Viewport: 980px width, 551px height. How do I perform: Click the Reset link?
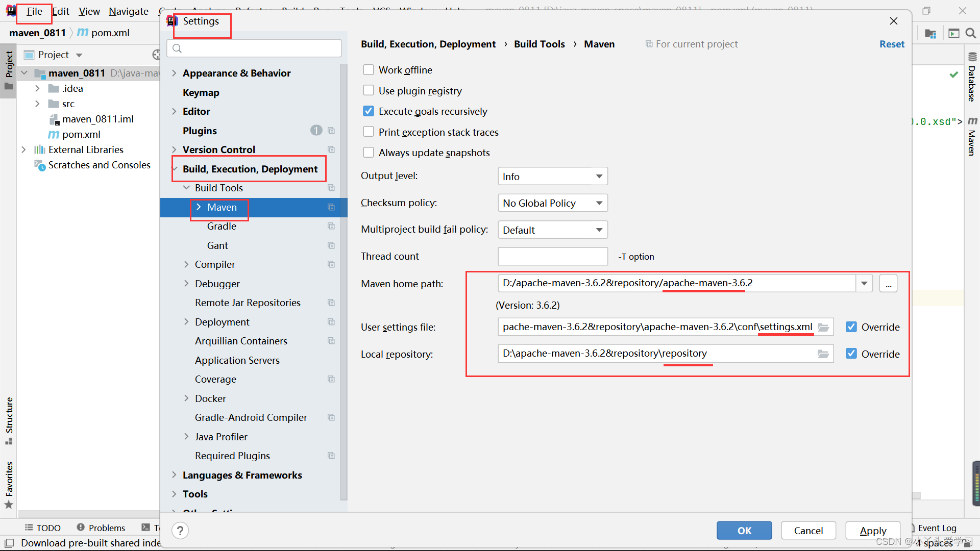tap(892, 44)
